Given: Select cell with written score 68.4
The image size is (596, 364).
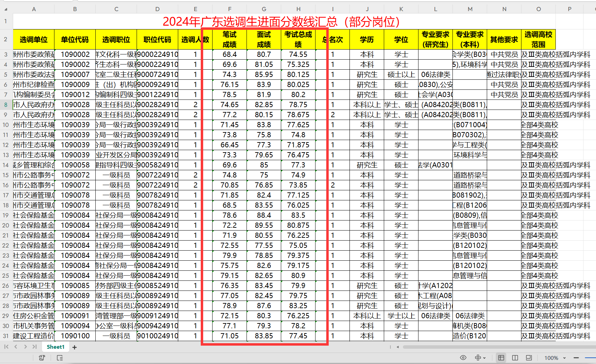Looking at the screenshot, I should 230,54.
